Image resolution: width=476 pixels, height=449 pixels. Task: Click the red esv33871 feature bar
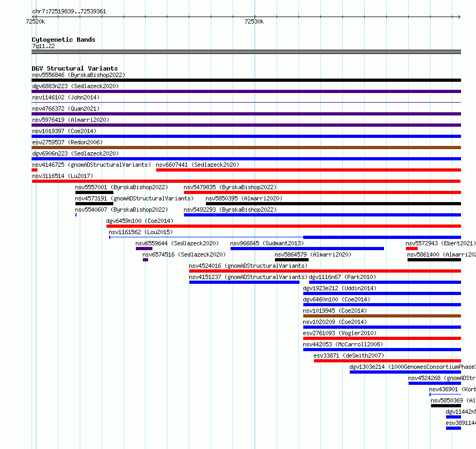(x=387, y=361)
